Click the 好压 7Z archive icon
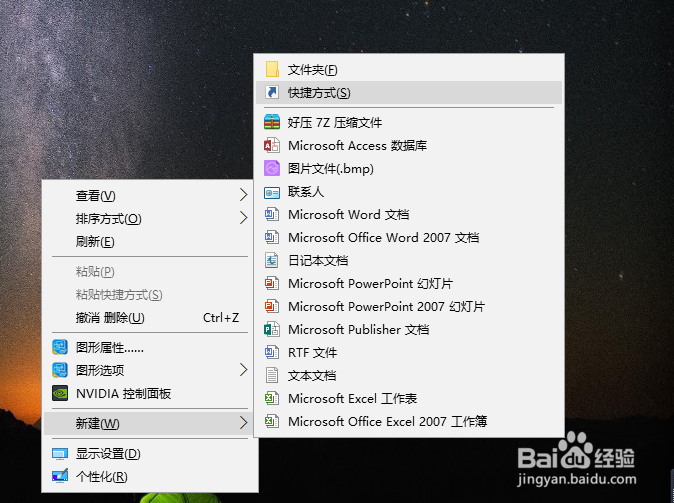674x503 pixels. 272,123
